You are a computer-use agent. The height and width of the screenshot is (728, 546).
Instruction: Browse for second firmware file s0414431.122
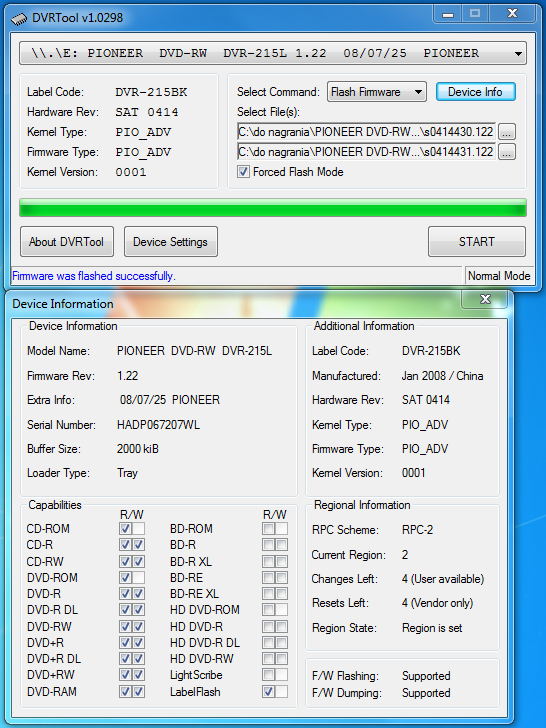(507, 152)
